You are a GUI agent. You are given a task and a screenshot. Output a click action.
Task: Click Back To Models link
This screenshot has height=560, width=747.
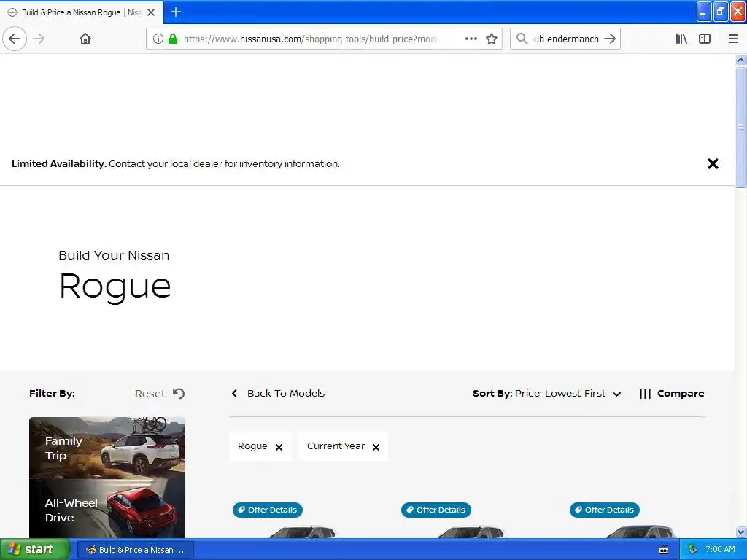pos(286,393)
